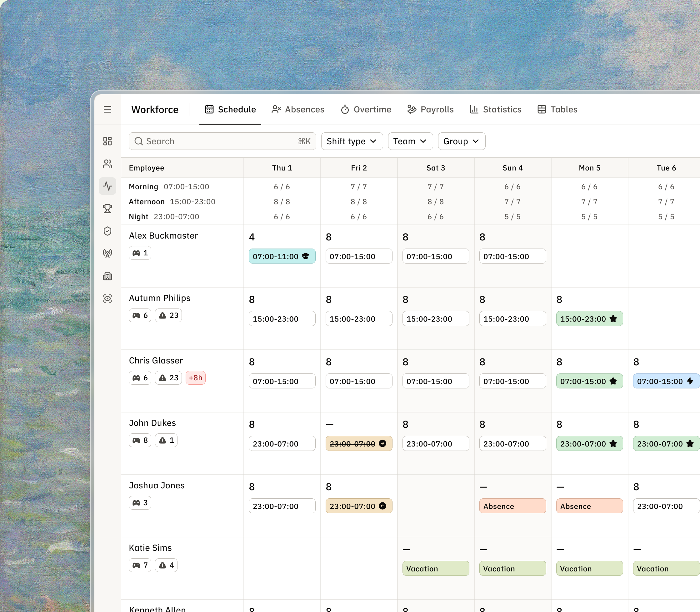
Task: Open the hamburger menu icon
Action: pyautogui.click(x=107, y=109)
